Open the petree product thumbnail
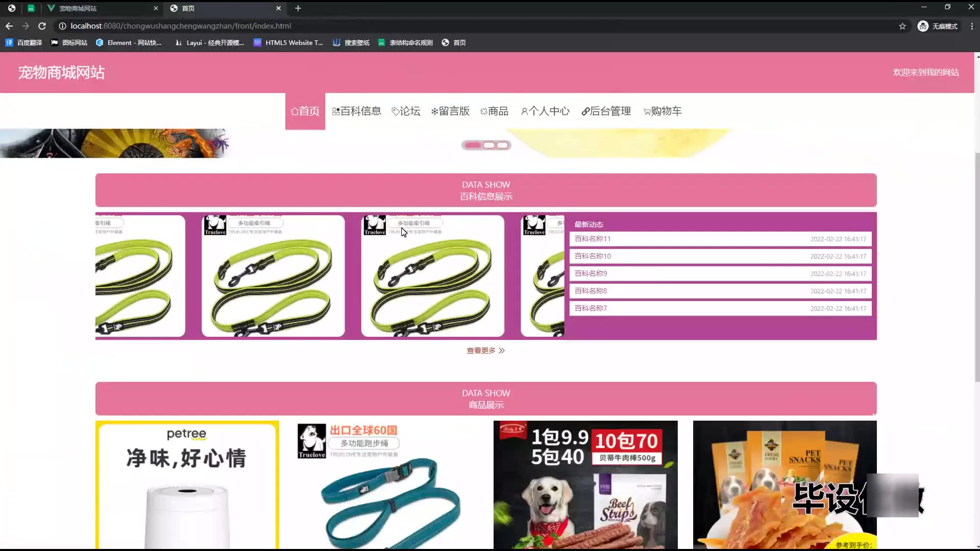Screen dimensions: 980x551 [x=187, y=485]
